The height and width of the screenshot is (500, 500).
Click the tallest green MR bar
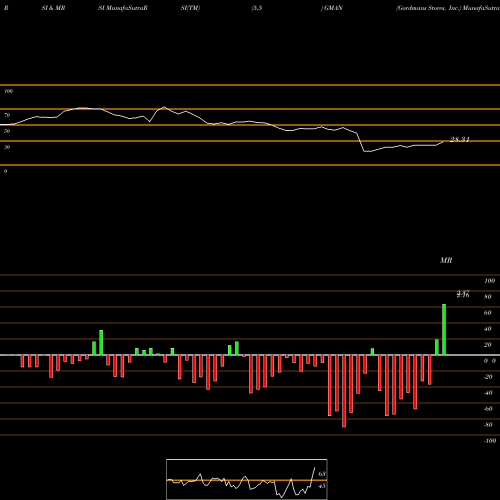point(444,329)
